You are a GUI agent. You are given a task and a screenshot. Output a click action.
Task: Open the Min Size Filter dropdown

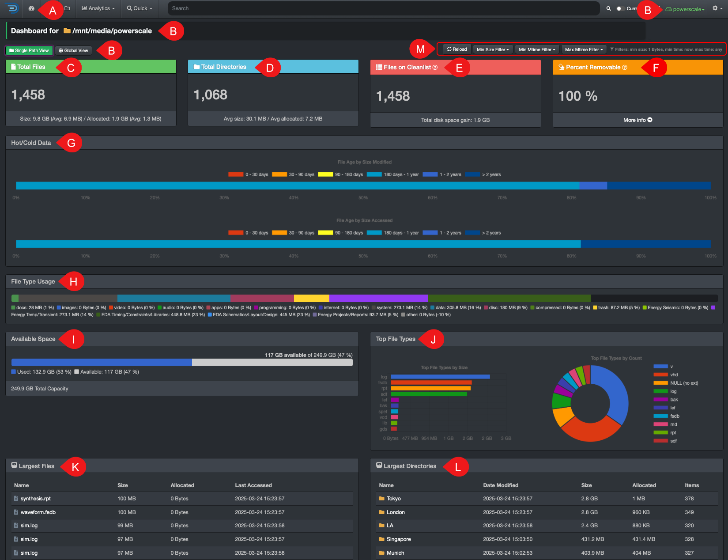(493, 49)
